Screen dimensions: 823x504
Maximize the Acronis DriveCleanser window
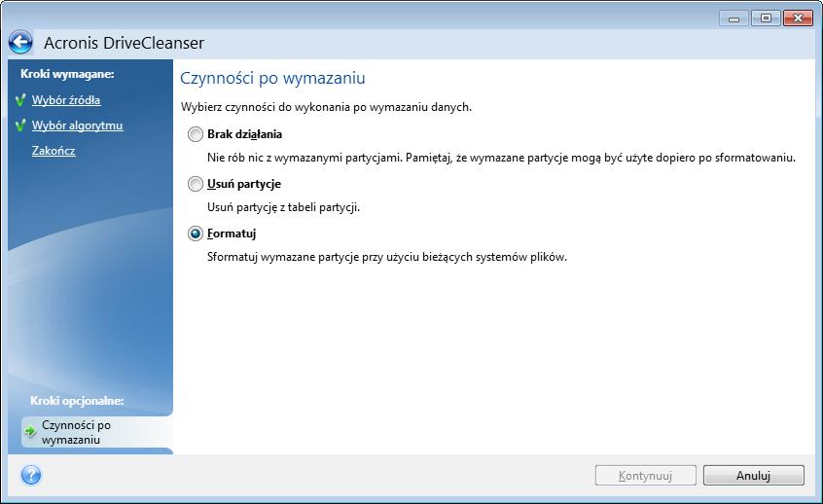(x=766, y=18)
